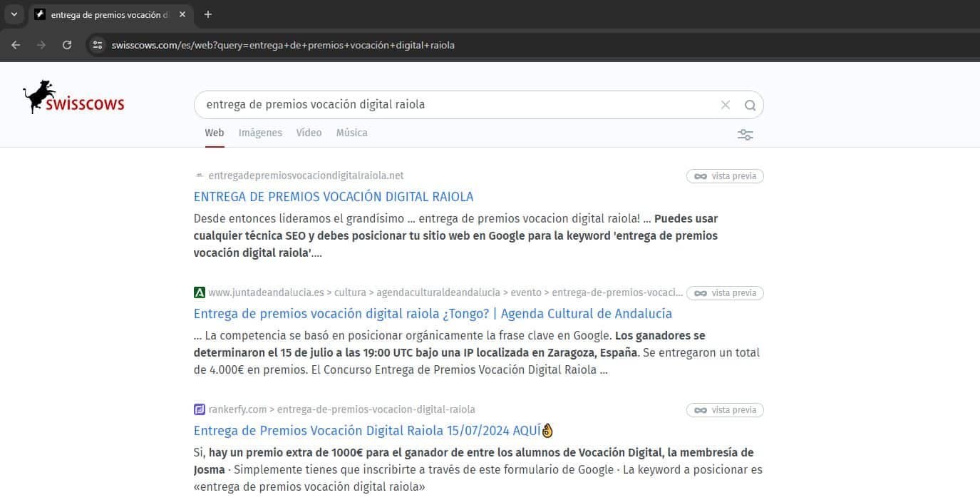Click the rankerfy.com breadcrumb URL
The height and width of the screenshot is (500, 980).
pos(342,409)
